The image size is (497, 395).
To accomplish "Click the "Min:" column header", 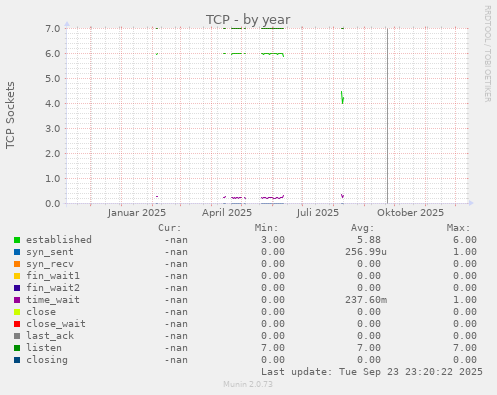I will tap(266, 228).
